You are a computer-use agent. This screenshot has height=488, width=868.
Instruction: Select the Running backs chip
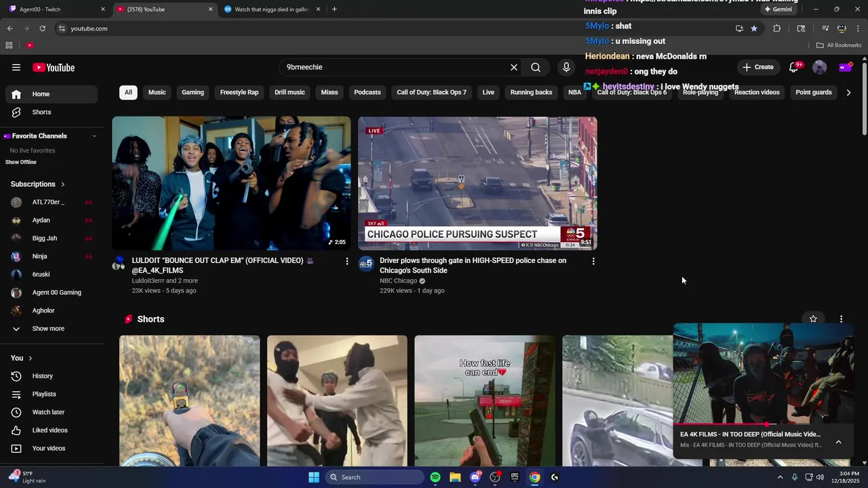[531, 92]
